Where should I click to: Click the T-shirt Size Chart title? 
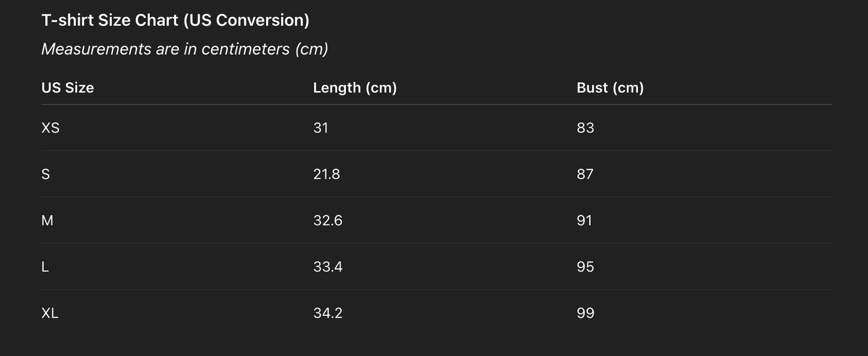175,20
